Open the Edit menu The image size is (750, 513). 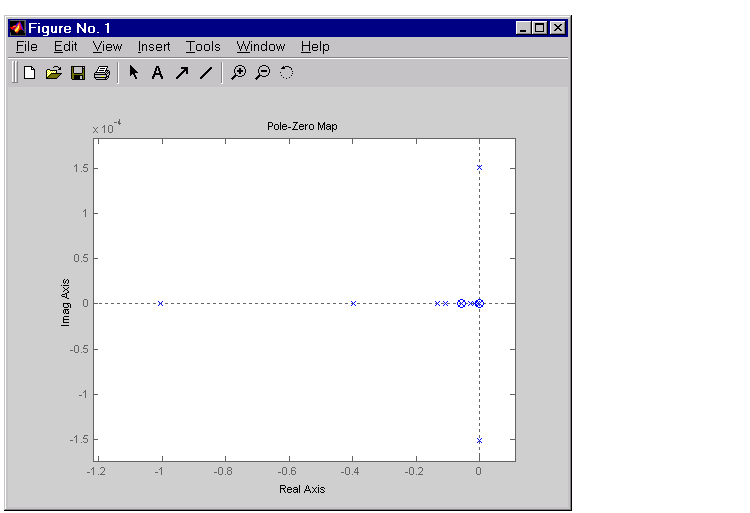tap(66, 47)
